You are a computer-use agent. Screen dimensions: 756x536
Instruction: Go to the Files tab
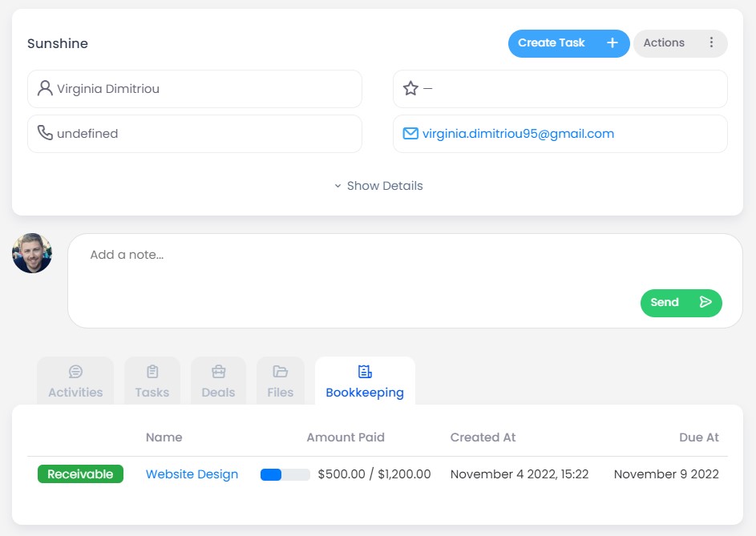(x=281, y=381)
